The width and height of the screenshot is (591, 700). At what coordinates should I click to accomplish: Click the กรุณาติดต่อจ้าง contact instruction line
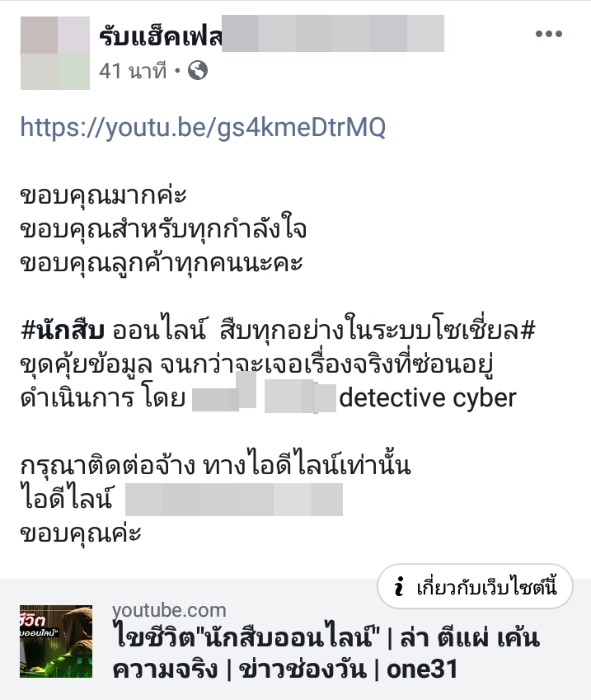point(216,466)
